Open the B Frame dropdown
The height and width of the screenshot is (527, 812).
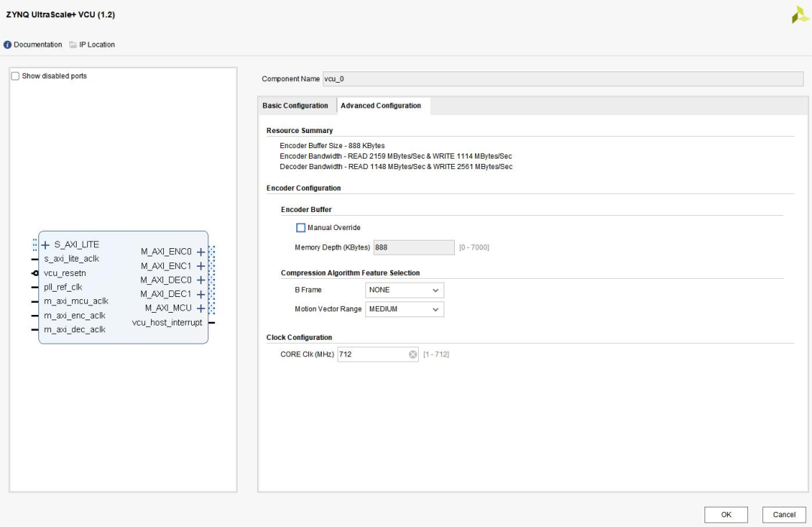pos(404,290)
